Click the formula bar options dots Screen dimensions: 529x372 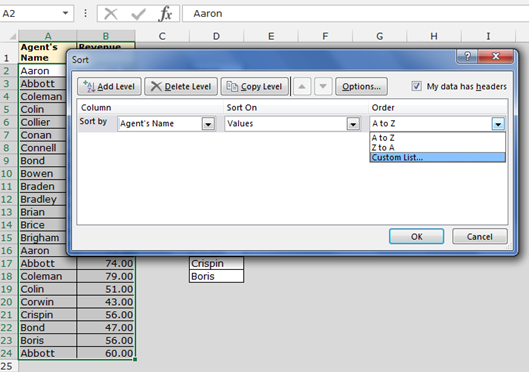[85, 13]
